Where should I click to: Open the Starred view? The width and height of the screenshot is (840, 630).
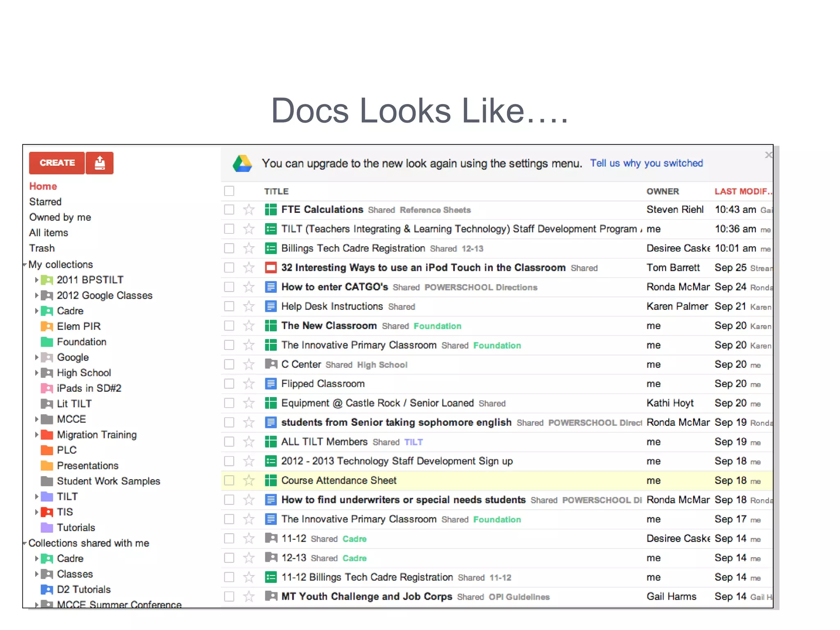45,202
